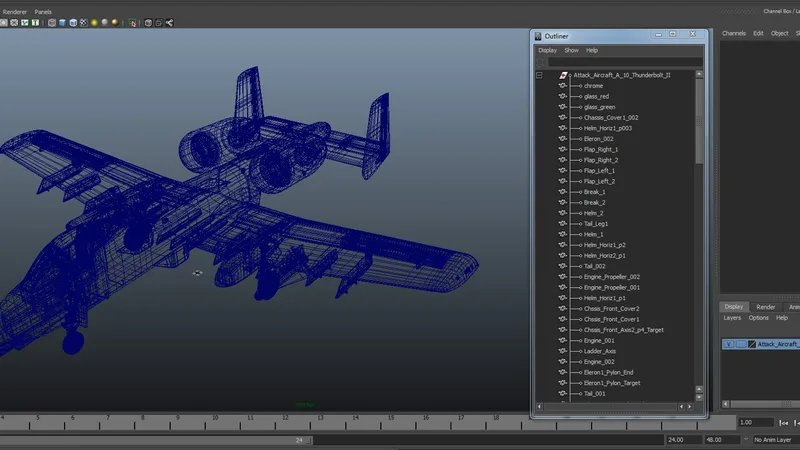Open the Panels menu
This screenshot has width=800, height=450.
43,12
